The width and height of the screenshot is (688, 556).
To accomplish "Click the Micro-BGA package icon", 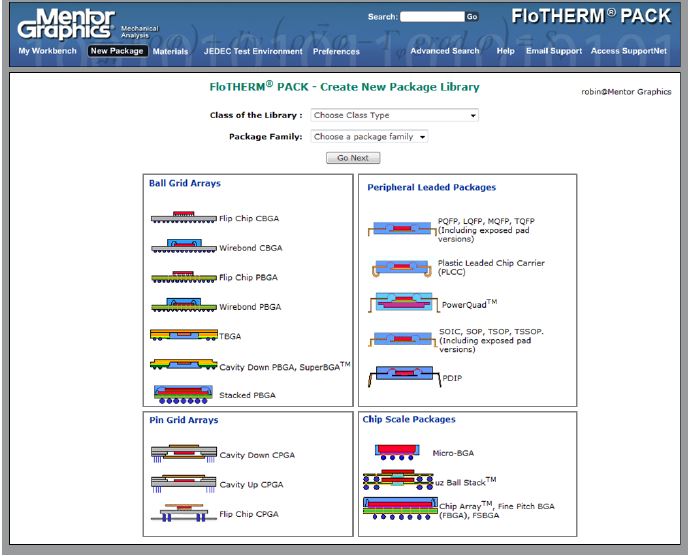I will pyautogui.click(x=398, y=452).
